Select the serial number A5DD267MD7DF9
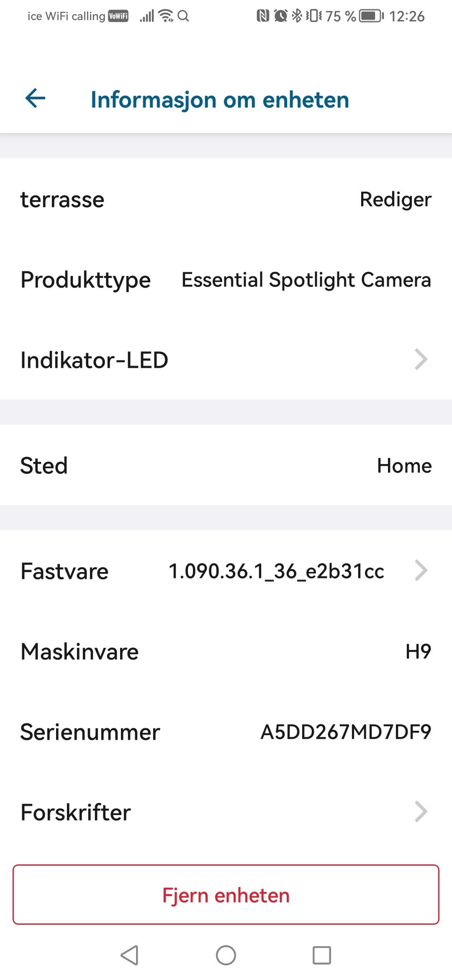 click(x=346, y=732)
